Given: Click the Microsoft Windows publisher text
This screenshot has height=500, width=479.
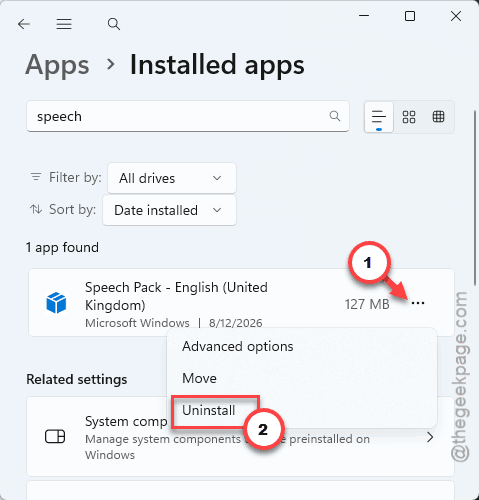Looking at the screenshot, I should click(137, 323).
